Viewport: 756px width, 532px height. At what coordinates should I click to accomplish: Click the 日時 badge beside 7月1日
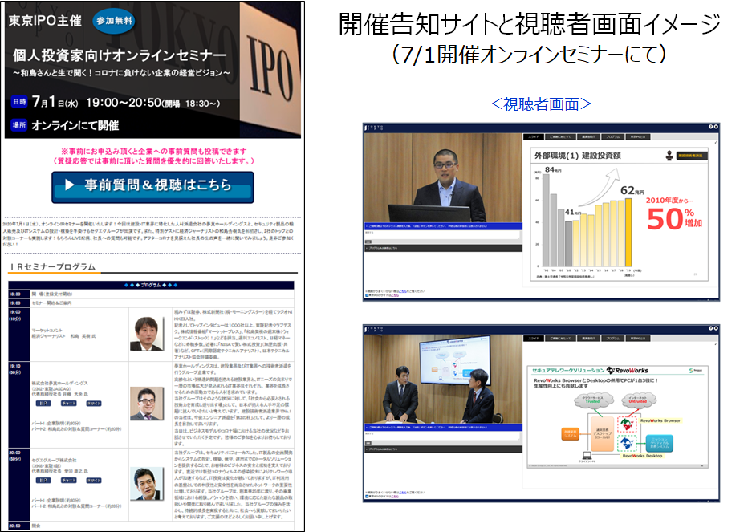click(x=19, y=102)
